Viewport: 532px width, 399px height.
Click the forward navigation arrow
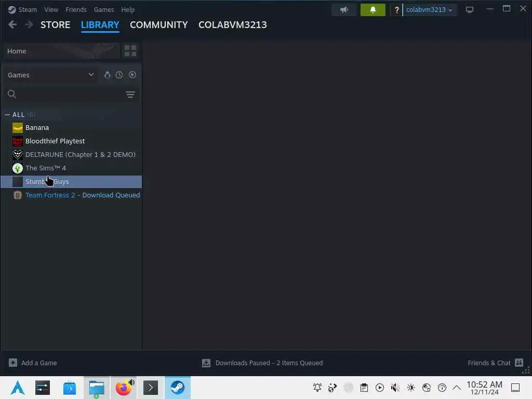(29, 24)
